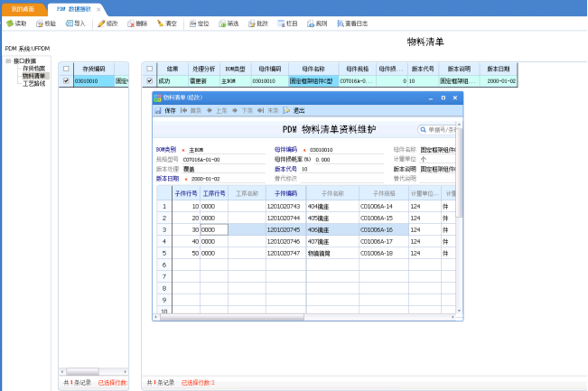Click cell C01006A-18 in 子件规格 column

tap(384, 254)
